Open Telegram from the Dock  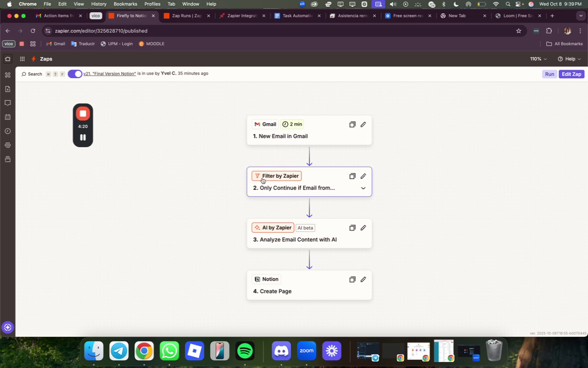pyautogui.click(x=119, y=351)
